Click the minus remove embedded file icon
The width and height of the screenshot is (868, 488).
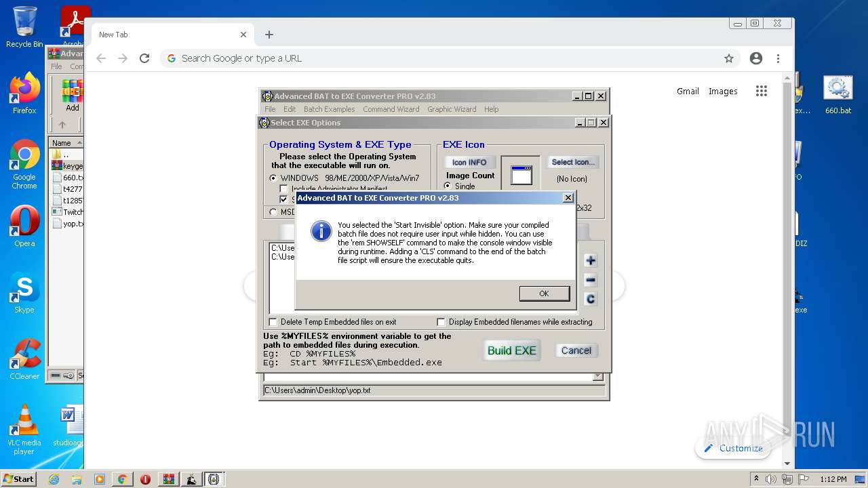[590, 280]
